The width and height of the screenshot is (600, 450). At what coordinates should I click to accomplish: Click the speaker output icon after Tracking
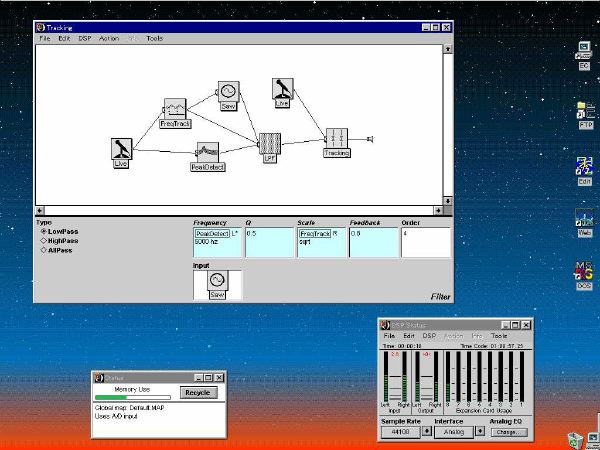[370, 139]
